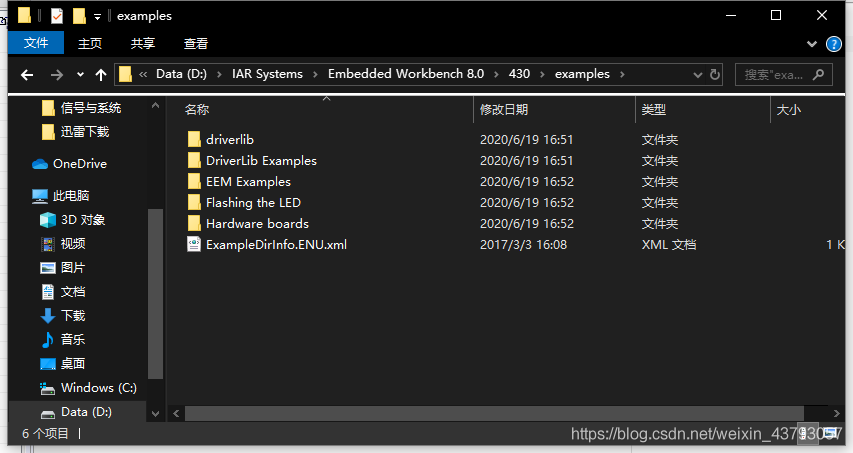
Task: Open the 文件 file menu tab
Action: [36, 42]
